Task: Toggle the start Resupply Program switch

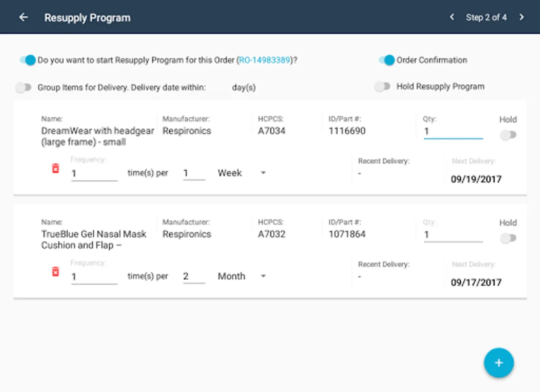Action: [27, 60]
